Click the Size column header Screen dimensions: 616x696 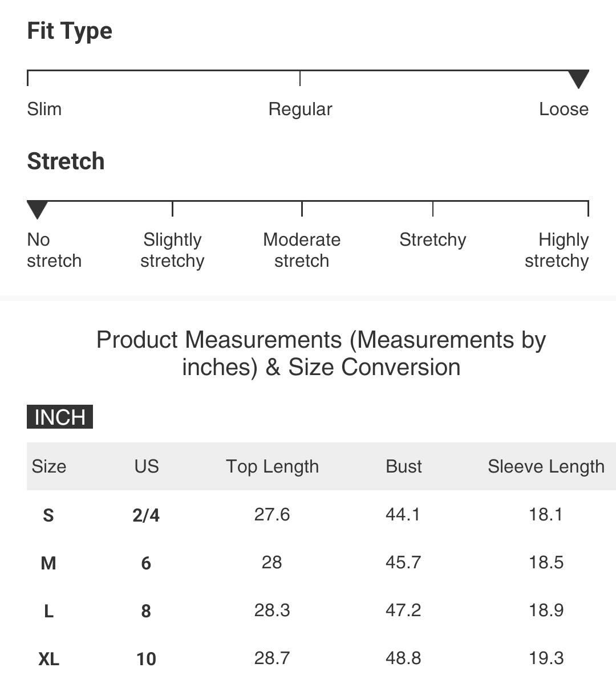(x=49, y=466)
